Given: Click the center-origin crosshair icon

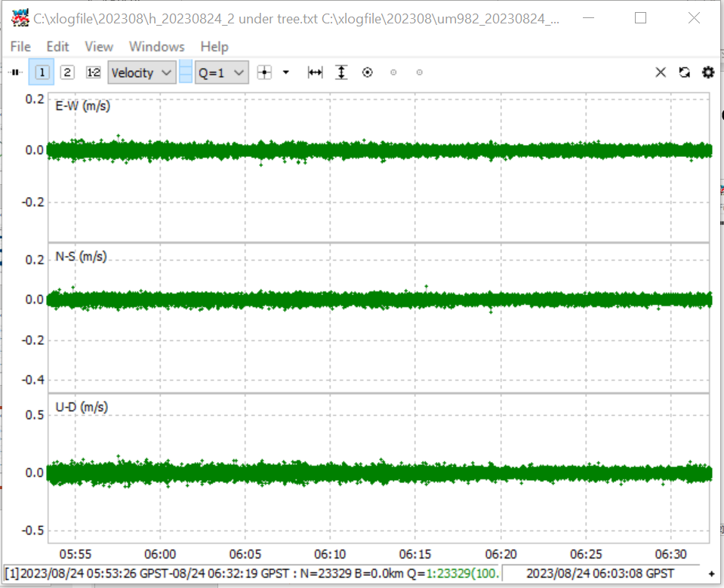Looking at the screenshot, I should 264,72.
